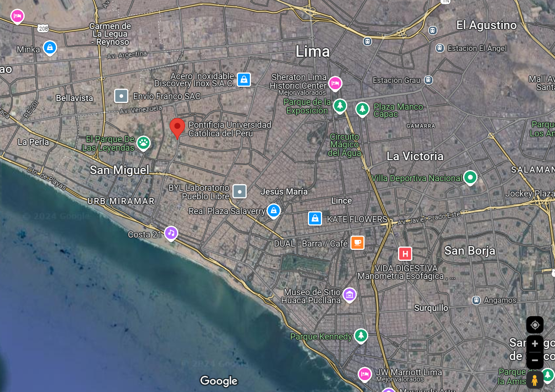Select the Parque Kennedy tree marker
The image size is (555, 392).
(361, 336)
